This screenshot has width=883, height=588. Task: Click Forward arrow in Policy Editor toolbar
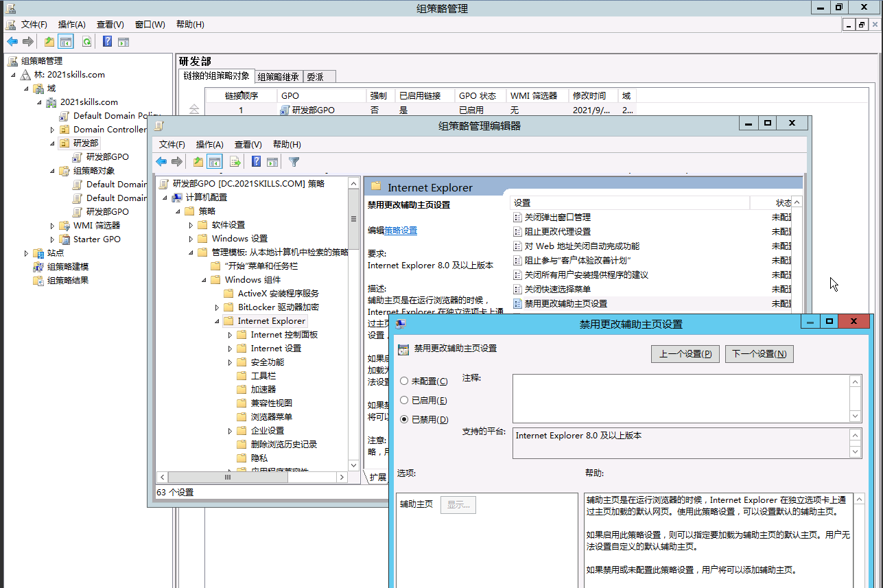tap(177, 162)
